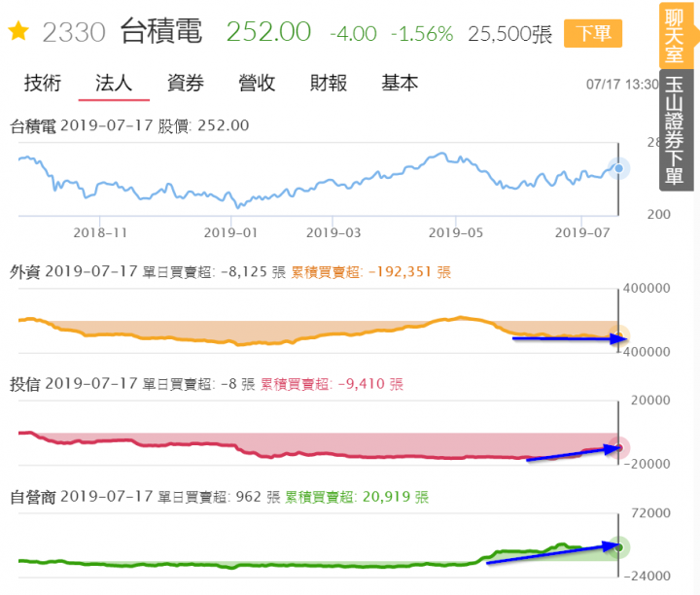The image size is (700, 595).
Task: Click the 外資 累積買賣超 orange legend text
Action: tap(371, 272)
